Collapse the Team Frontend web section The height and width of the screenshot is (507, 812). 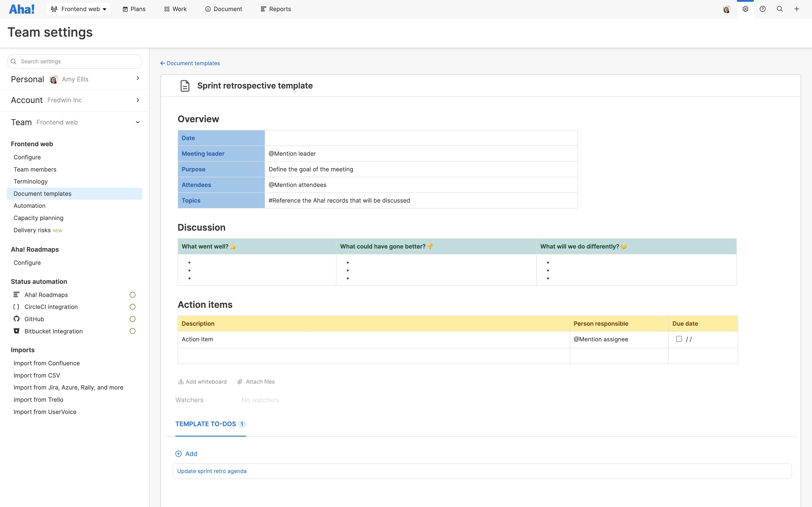coord(138,122)
